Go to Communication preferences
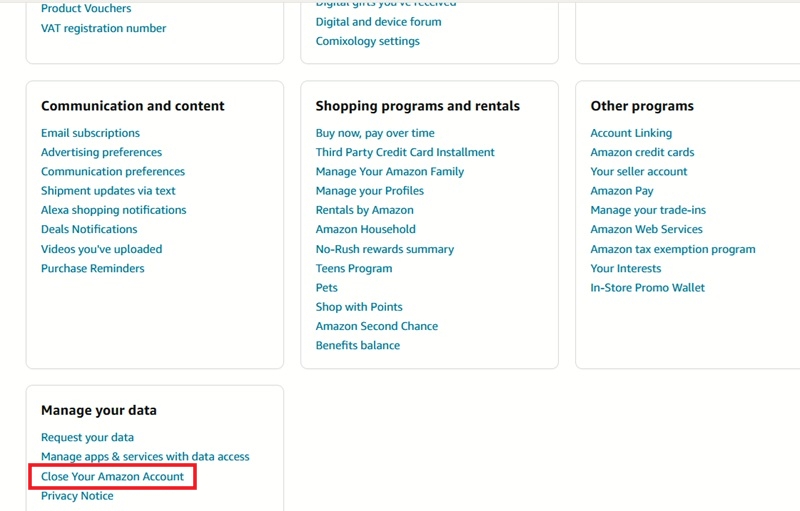The width and height of the screenshot is (800, 511). pyautogui.click(x=113, y=172)
